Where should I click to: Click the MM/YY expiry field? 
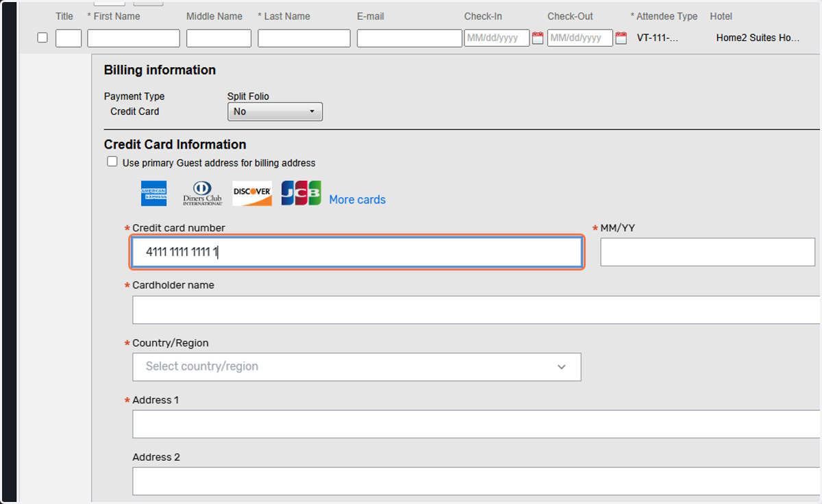click(x=708, y=252)
